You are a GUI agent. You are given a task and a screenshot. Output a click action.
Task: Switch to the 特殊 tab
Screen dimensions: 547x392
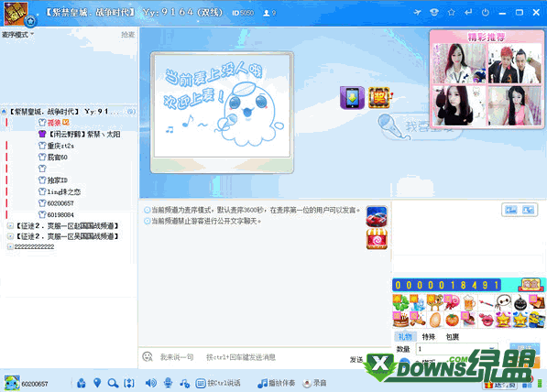click(x=429, y=336)
